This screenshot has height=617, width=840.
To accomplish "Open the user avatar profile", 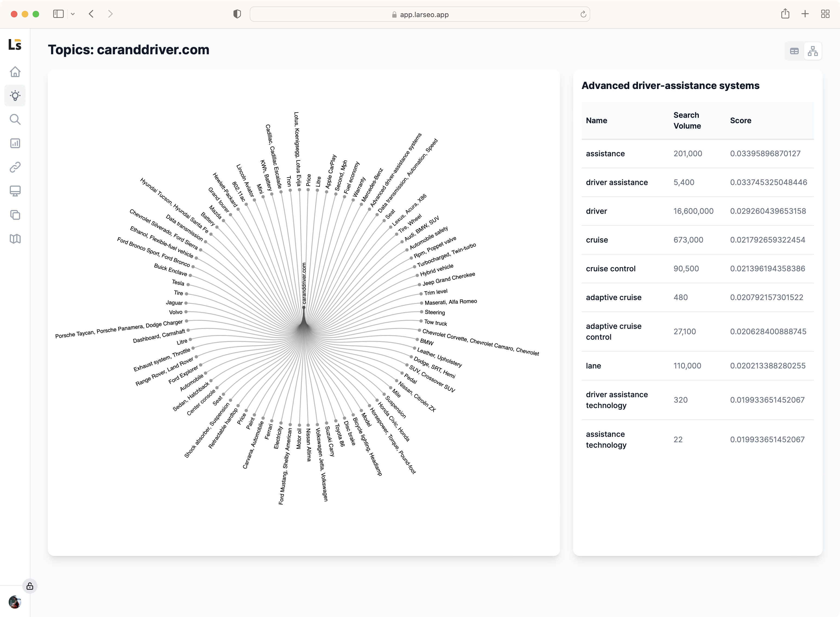I will click(15, 602).
